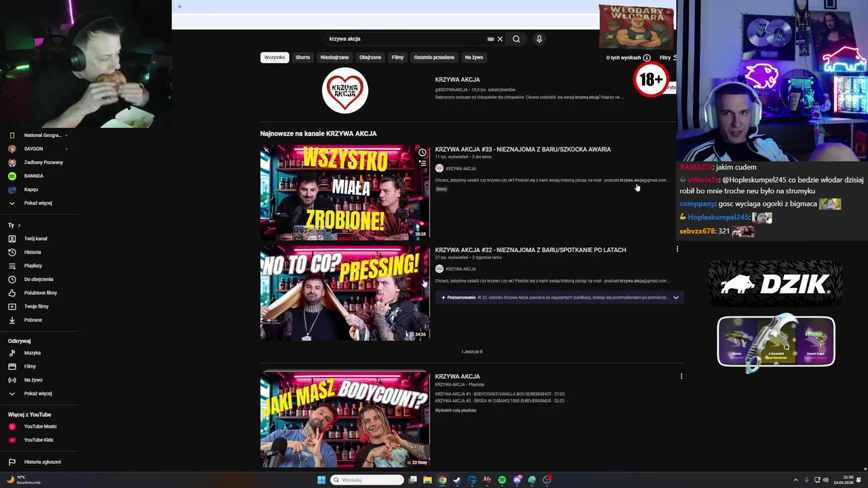Expand the Ty section chevron
The width and height of the screenshot is (868, 488).
point(19,225)
